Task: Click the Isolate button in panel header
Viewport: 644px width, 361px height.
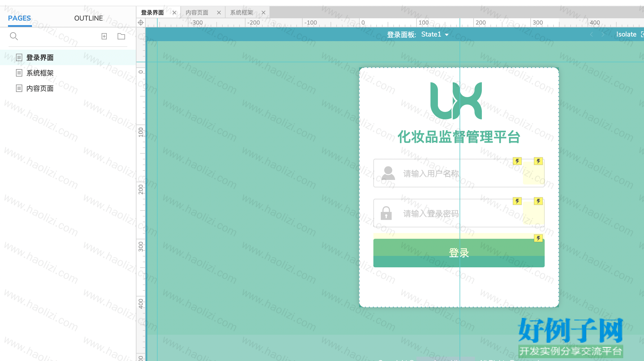Action: click(626, 34)
